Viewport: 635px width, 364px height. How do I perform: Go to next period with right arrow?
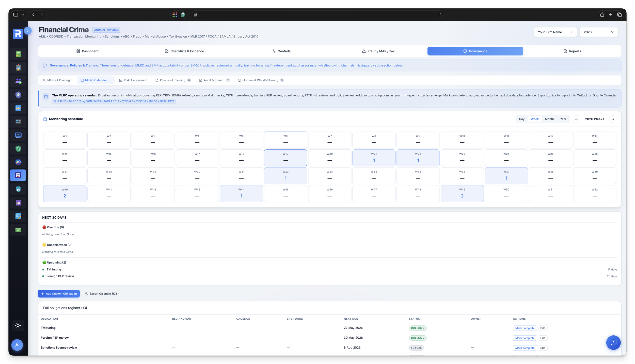tap(612, 119)
